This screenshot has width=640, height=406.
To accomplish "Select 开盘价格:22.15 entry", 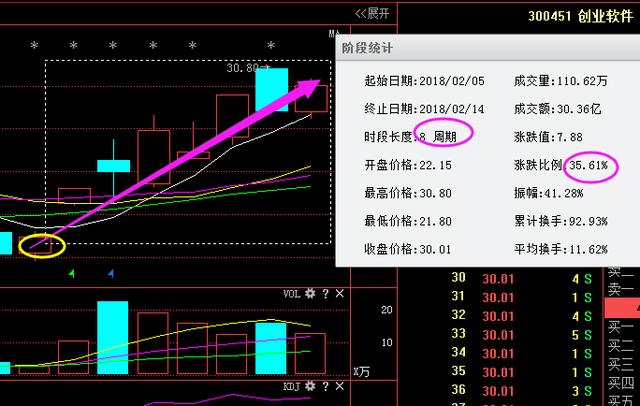I will (408, 165).
